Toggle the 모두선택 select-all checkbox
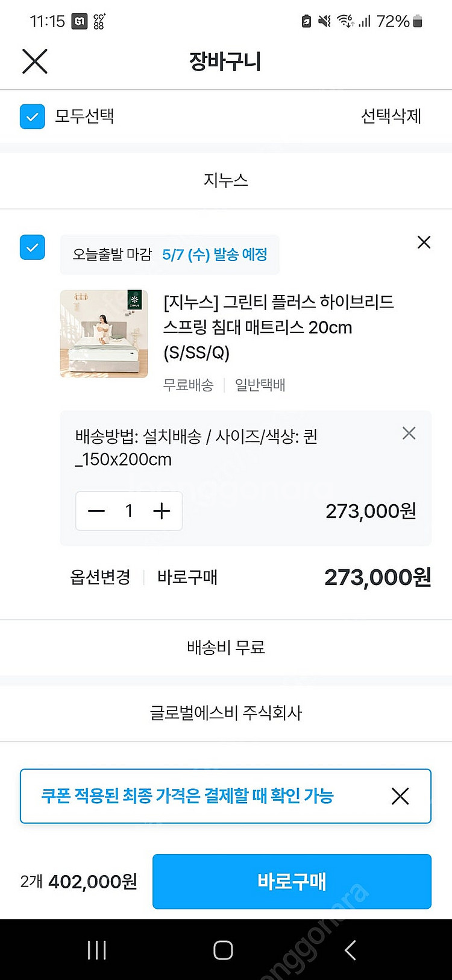The width and height of the screenshot is (452, 980). click(33, 116)
